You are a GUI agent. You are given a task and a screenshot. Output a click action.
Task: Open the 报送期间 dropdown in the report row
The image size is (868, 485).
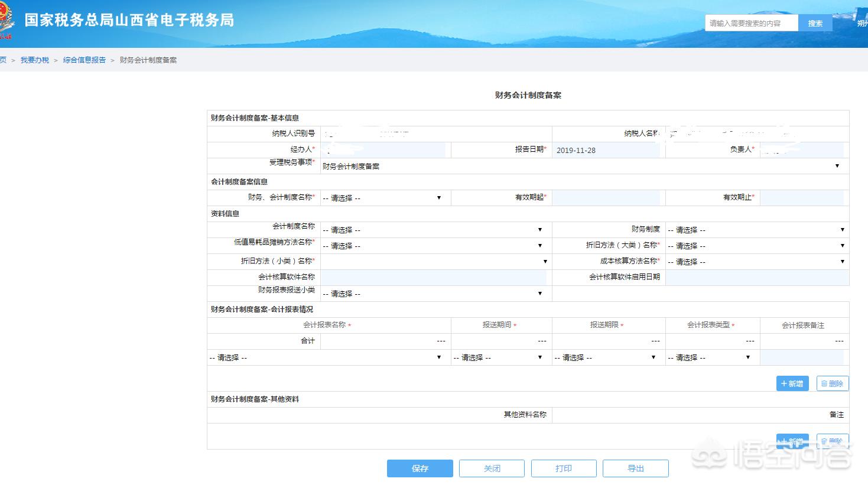coord(539,357)
